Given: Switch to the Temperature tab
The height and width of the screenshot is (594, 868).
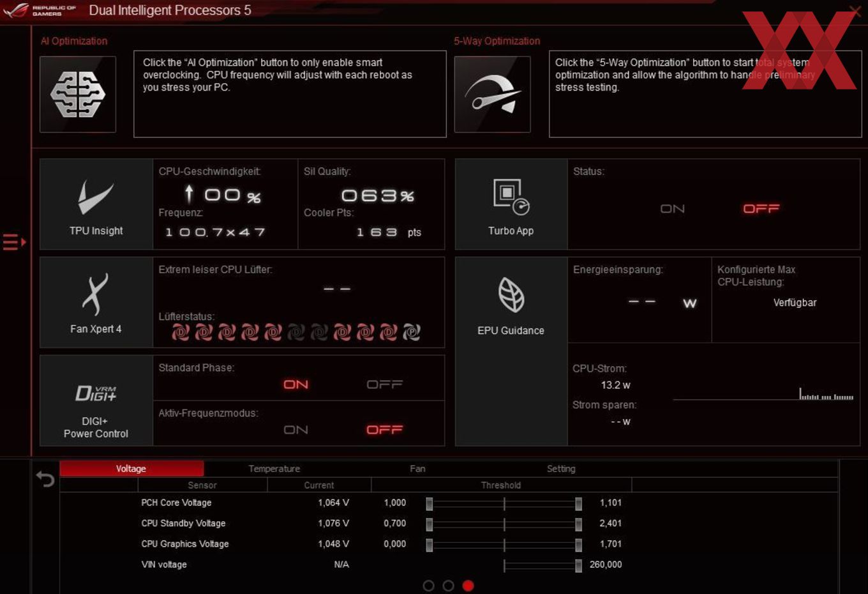Looking at the screenshot, I should point(274,469).
